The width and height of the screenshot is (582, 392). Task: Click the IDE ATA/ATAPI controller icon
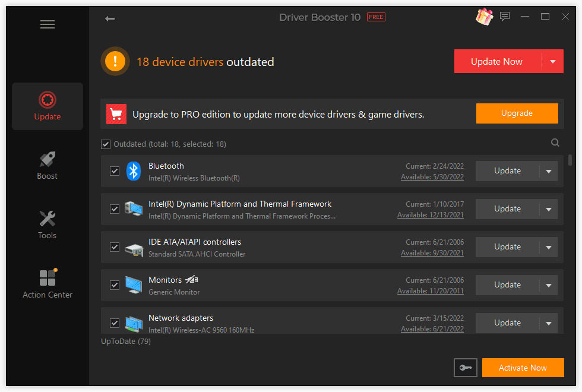134,249
